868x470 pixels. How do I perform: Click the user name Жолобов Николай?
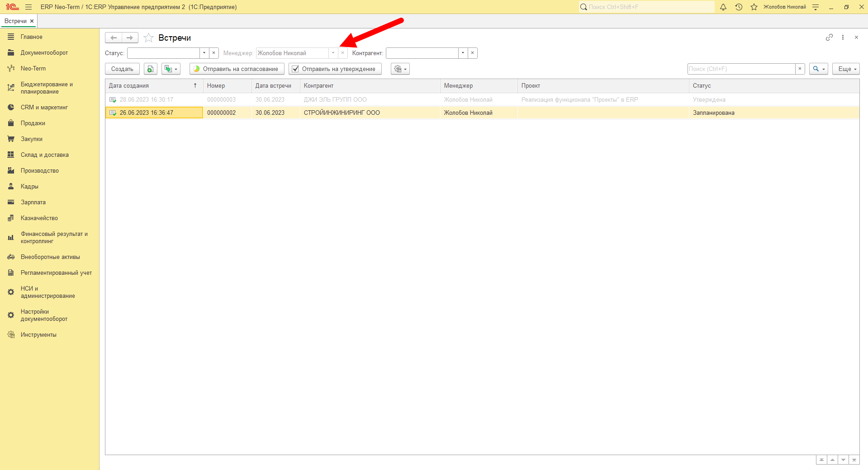[x=784, y=7]
